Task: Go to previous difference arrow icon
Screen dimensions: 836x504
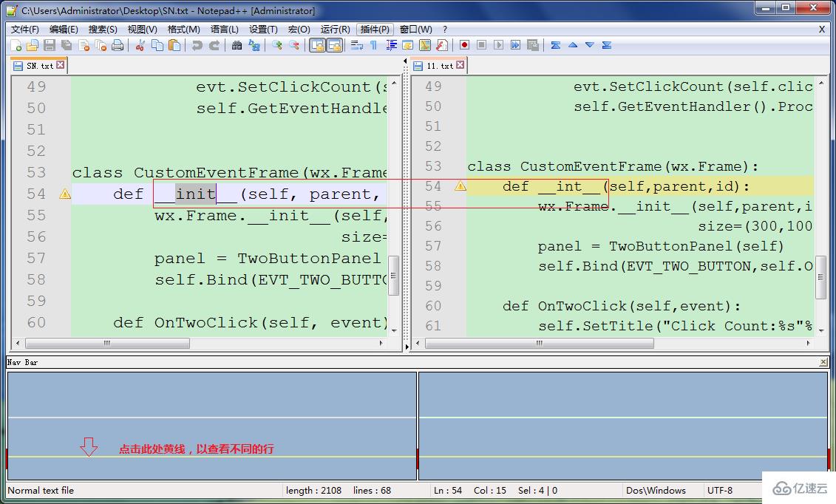Action: click(573, 45)
